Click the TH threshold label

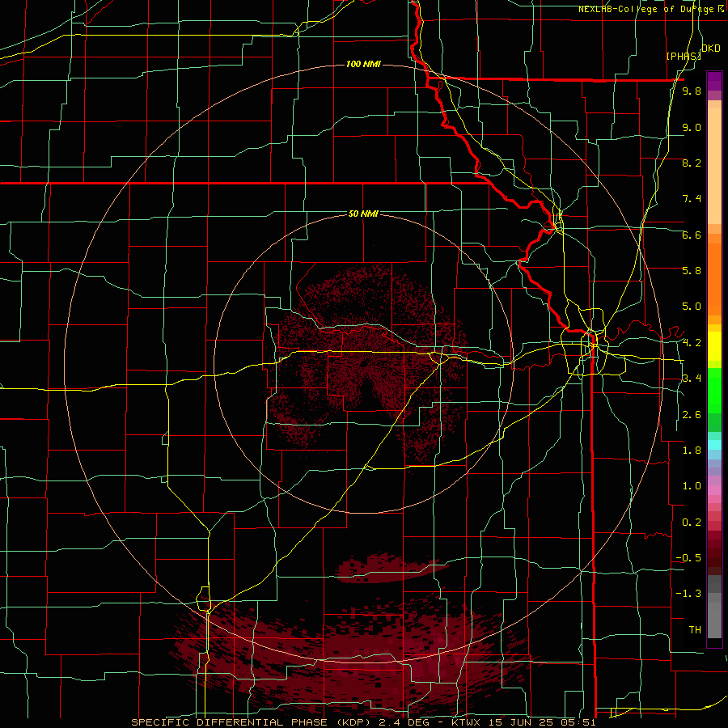(695, 630)
